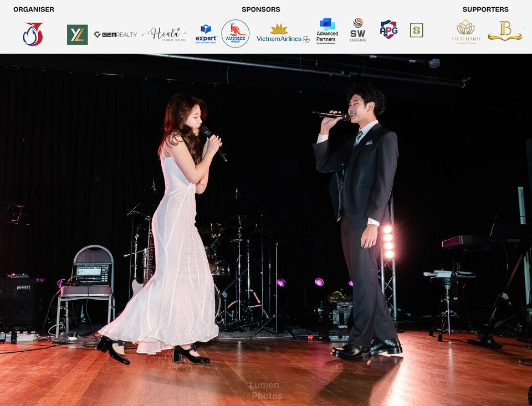
Task: Click the gold square S logo
Action: [x=416, y=30]
